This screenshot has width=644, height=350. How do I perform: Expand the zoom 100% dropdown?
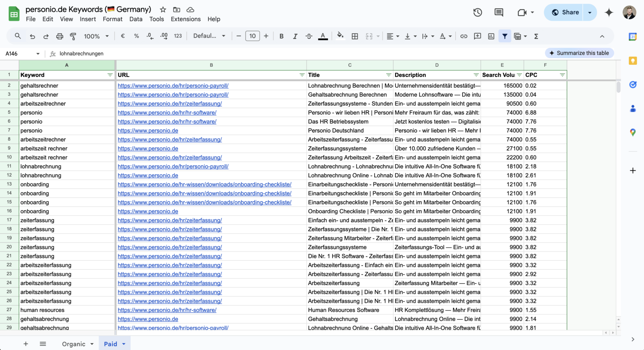point(96,36)
